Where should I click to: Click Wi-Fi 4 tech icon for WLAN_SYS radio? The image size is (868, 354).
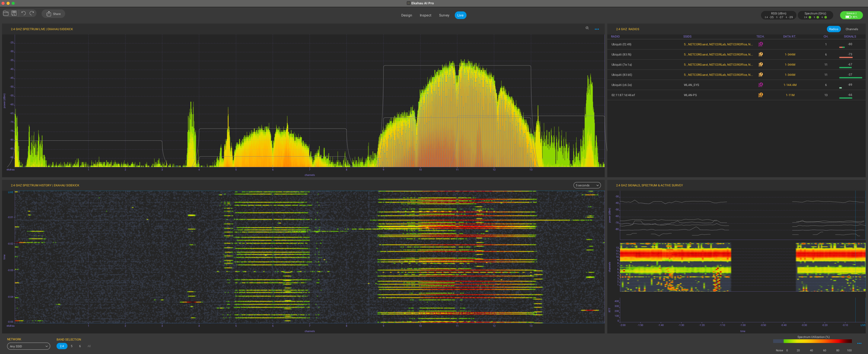tap(760, 84)
